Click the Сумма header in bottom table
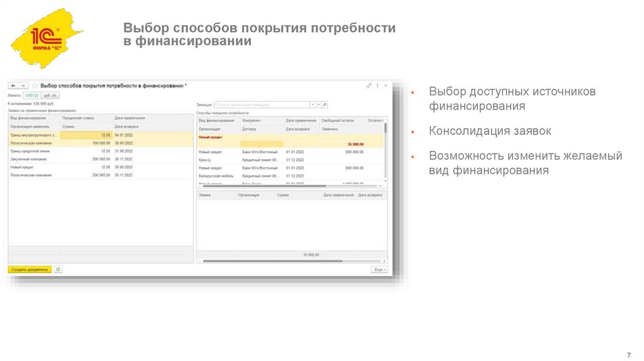Screen dimensions: 644x361 (297, 195)
